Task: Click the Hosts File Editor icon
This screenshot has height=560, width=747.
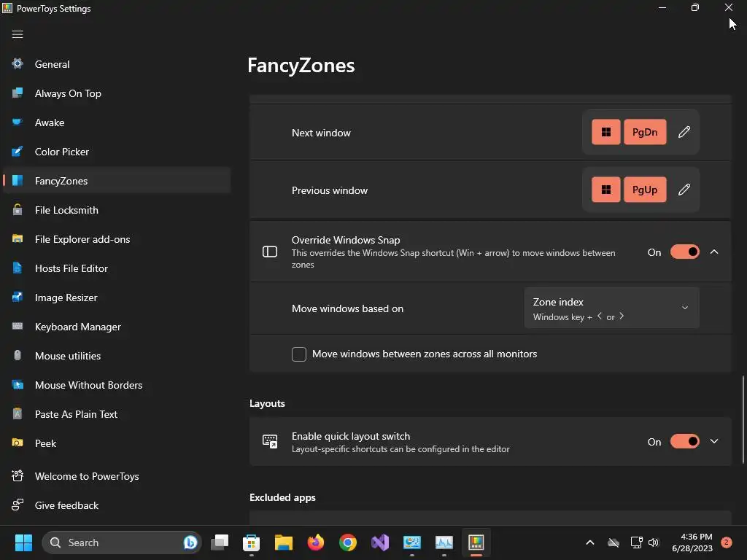Action: (18, 268)
